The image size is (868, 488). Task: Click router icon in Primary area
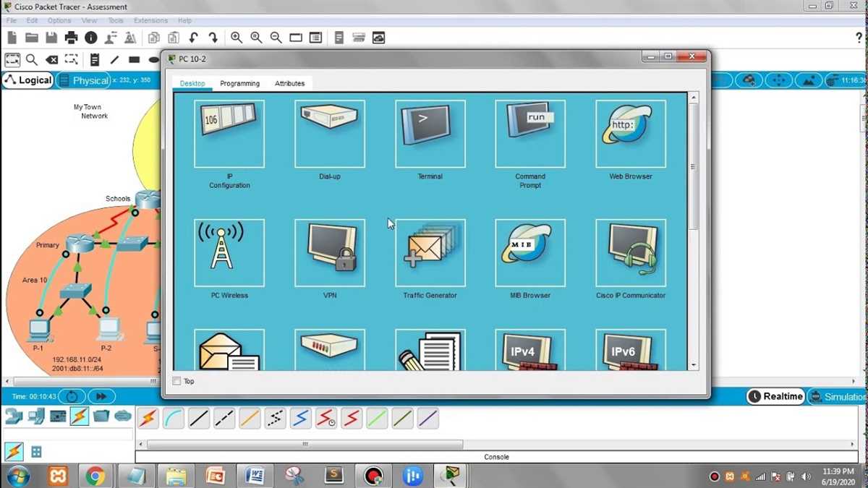click(80, 244)
